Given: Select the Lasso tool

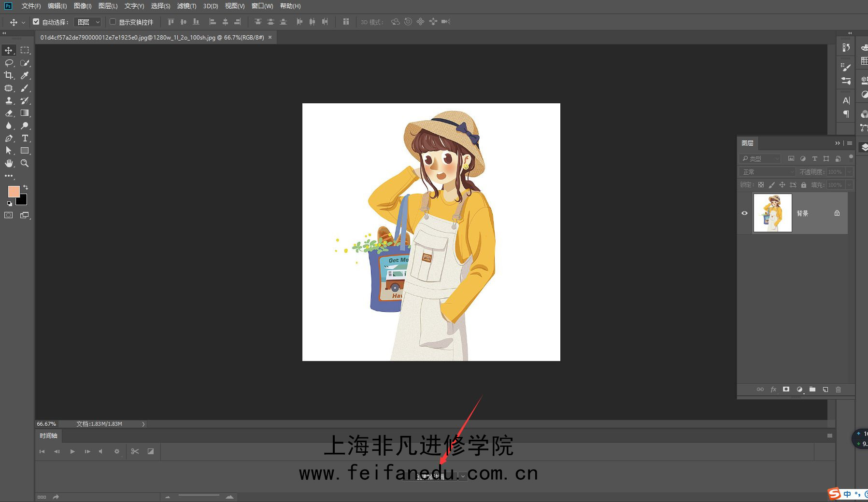Looking at the screenshot, I should click(9, 63).
